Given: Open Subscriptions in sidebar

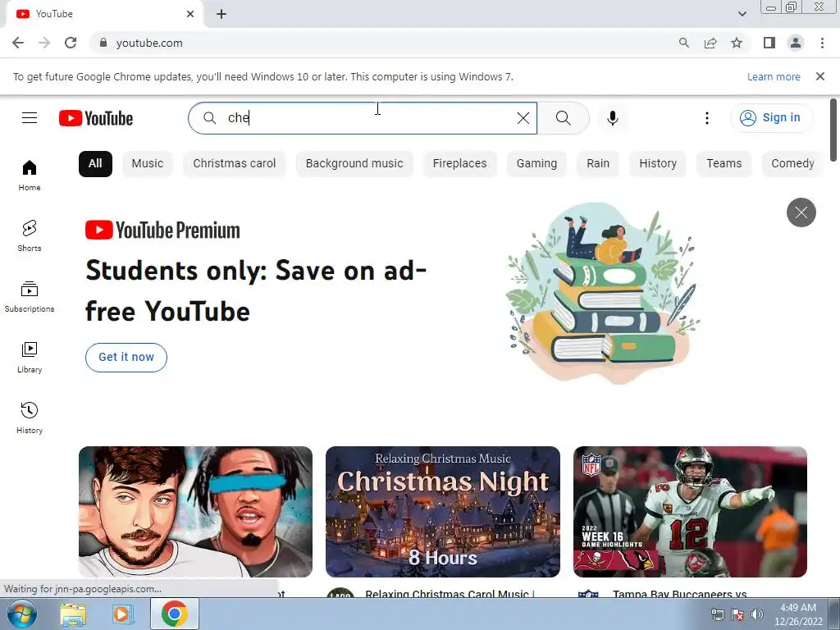Looking at the screenshot, I should (30, 297).
